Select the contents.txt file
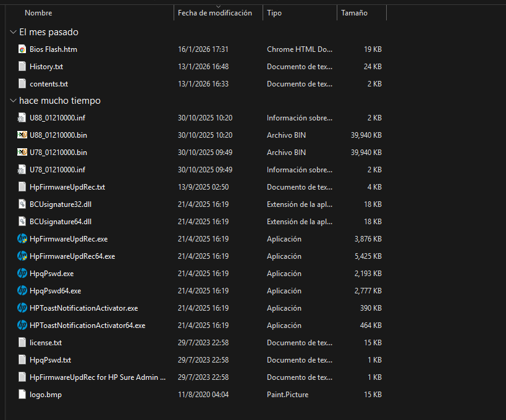Viewport: 506px width, 420px height. coord(49,83)
